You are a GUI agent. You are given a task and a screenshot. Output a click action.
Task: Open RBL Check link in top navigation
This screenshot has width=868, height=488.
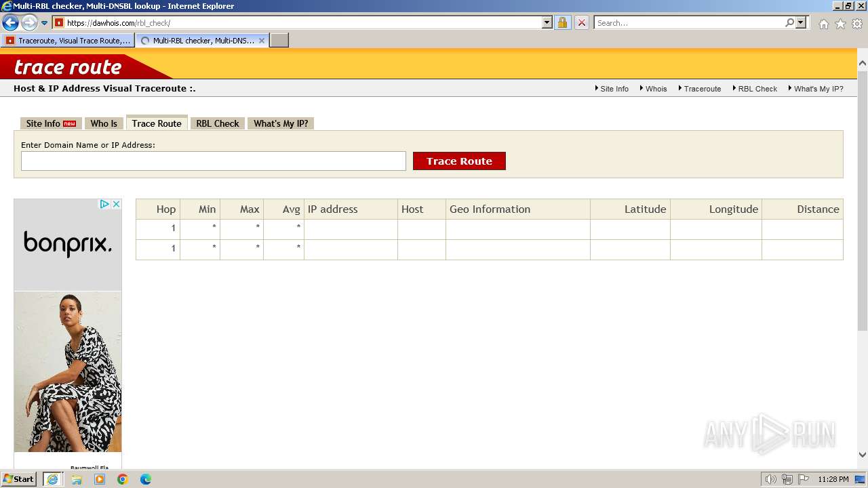[x=757, y=89]
